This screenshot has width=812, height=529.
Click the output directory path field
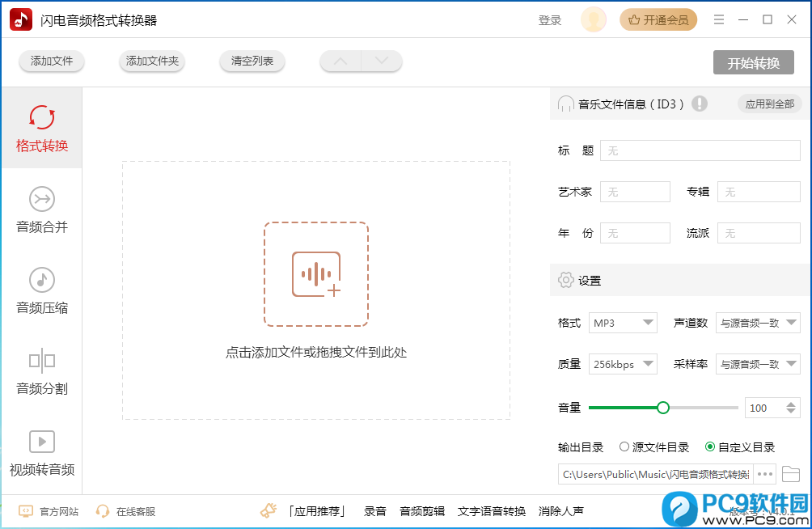click(x=656, y=474)
